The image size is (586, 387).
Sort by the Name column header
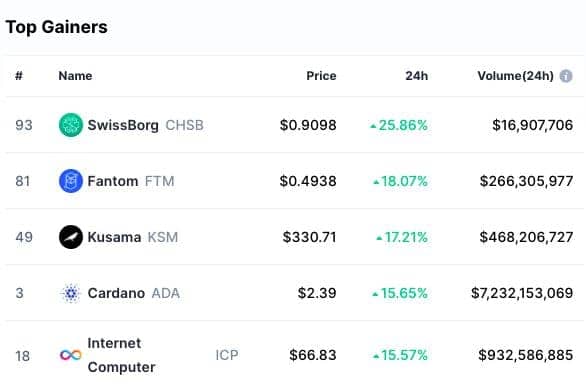click(x=75, y=76)
